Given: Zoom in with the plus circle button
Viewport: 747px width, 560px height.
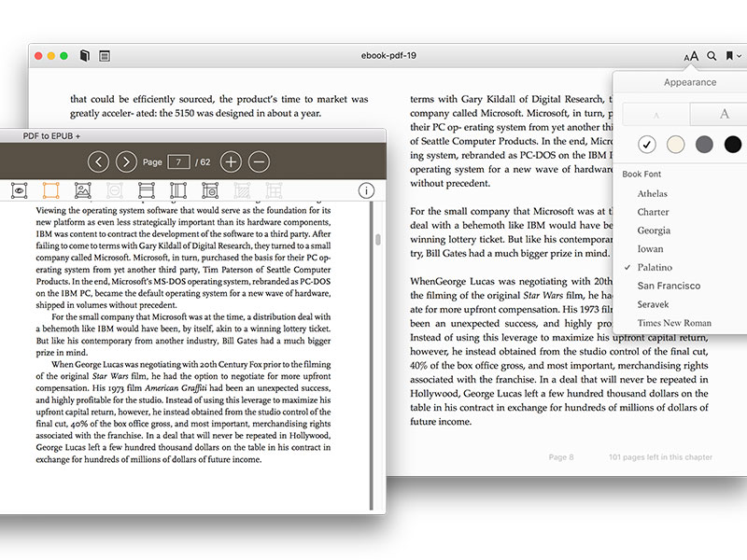Looking at the screenshot, I should [231, 161].
